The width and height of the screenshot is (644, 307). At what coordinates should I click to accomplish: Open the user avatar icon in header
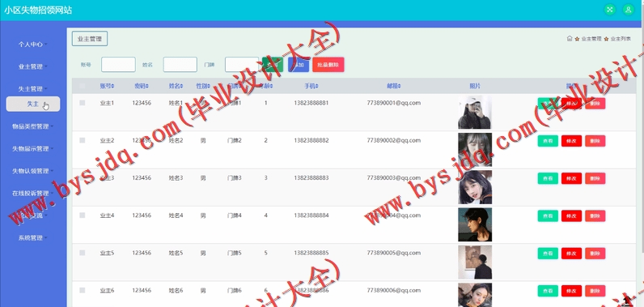(628, 10)
